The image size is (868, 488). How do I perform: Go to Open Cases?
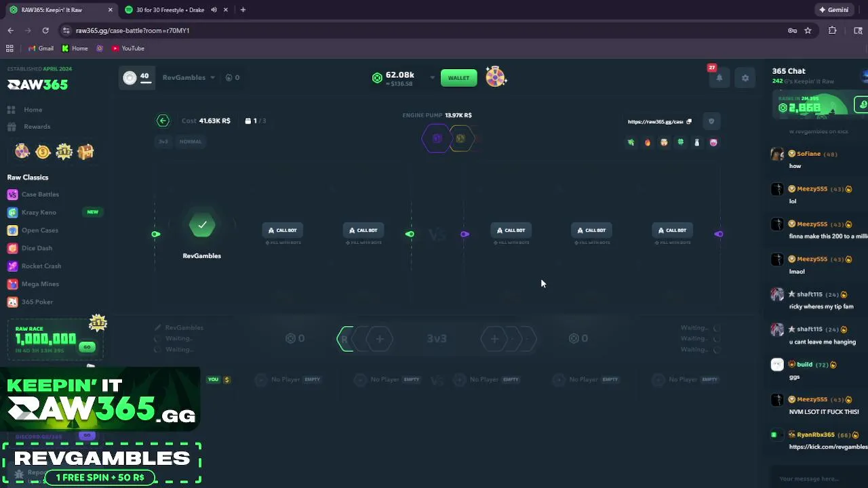point(39,230)
